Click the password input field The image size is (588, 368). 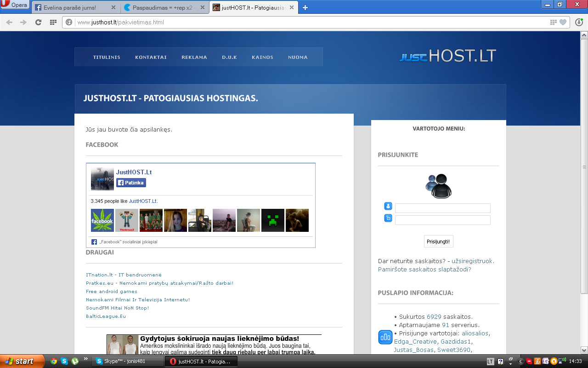coord(443,220)
